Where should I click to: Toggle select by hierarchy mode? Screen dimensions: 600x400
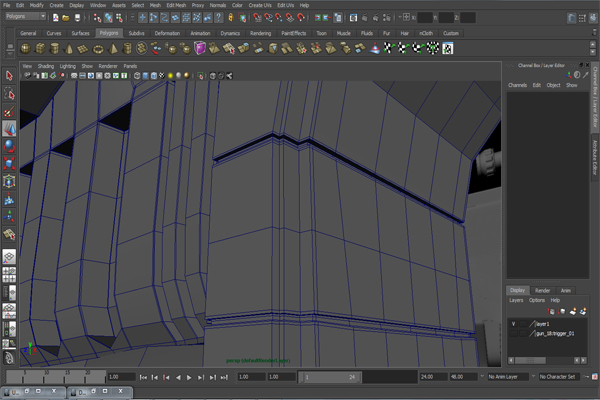(98, 18)
